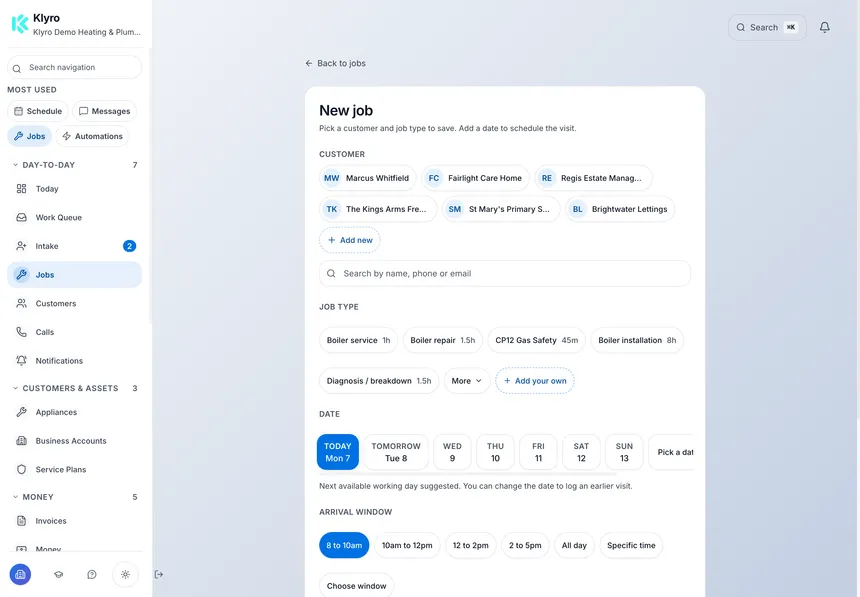Collapse the Day-to-Day section
Screen dimensions: 860x597
tap(75, 165)
